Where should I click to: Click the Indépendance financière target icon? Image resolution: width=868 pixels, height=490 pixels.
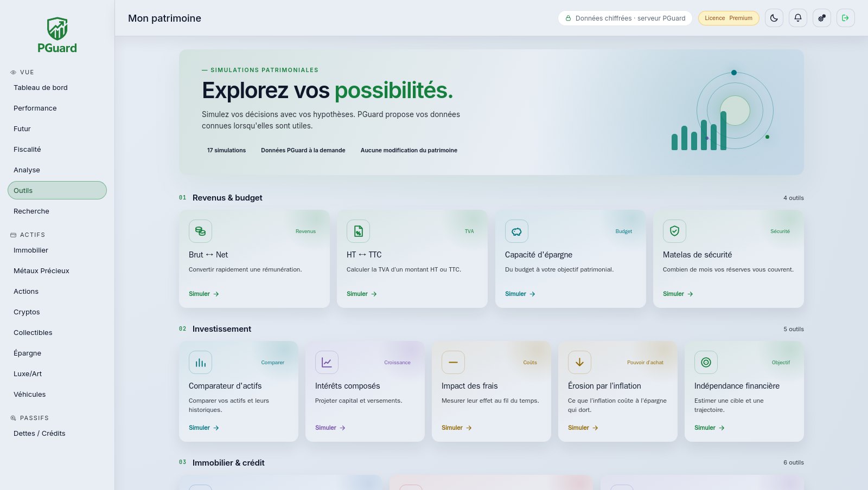pos(706,363)
